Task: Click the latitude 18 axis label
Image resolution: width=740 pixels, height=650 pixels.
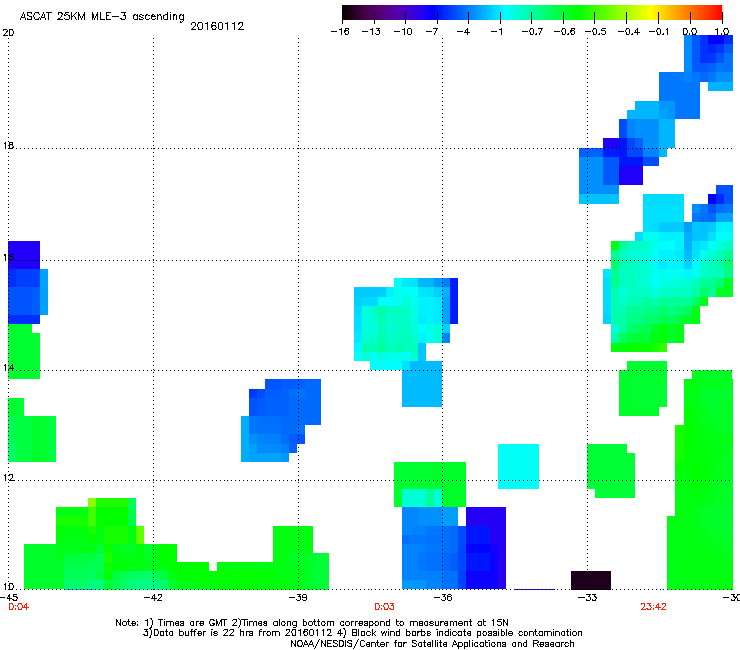Action: coord(8,145)
